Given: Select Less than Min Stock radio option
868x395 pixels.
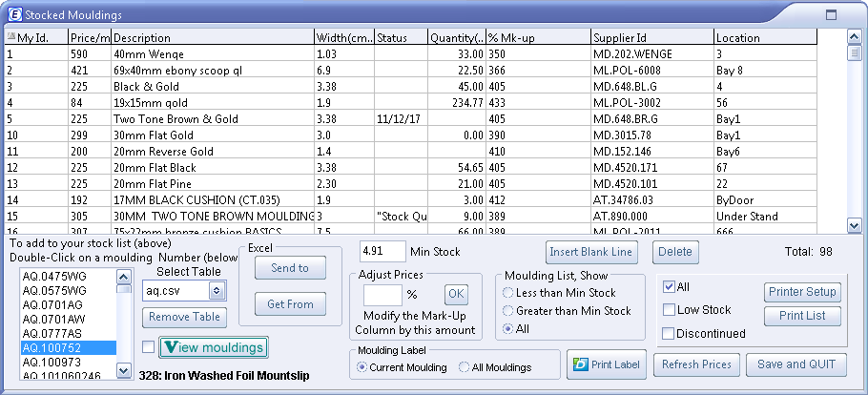Looking at the screenshot, I should tap(509, 293).
